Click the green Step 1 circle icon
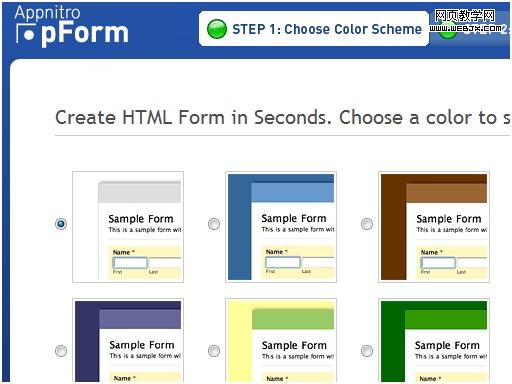Screen dimensions: 512x384 point(217,29)
